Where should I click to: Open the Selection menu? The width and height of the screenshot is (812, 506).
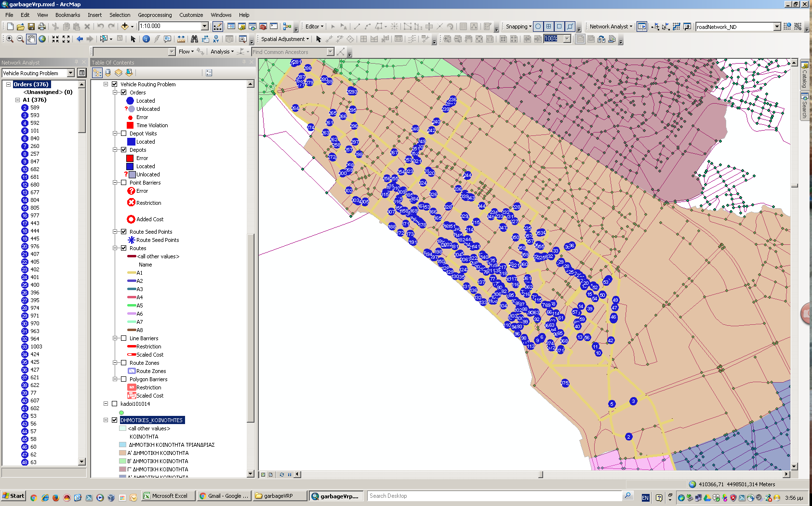click(x=120, y=15)
